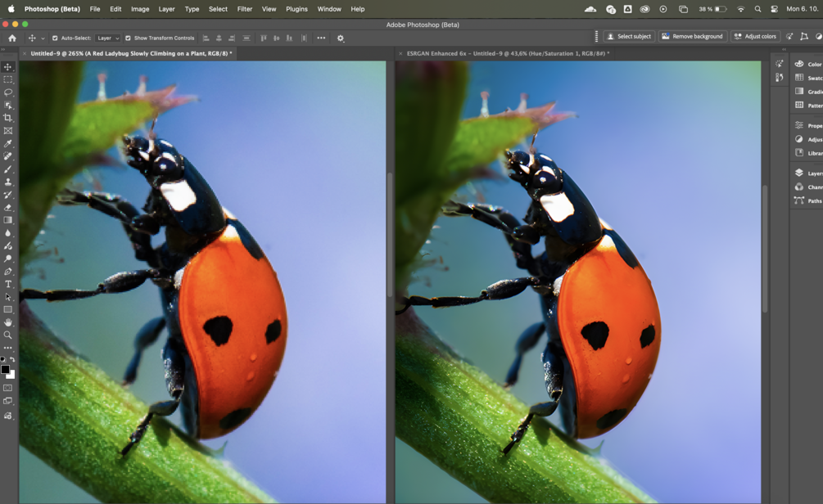Click the Select subject button
Screen dimensions: 823x504
(x=629, y=36)
